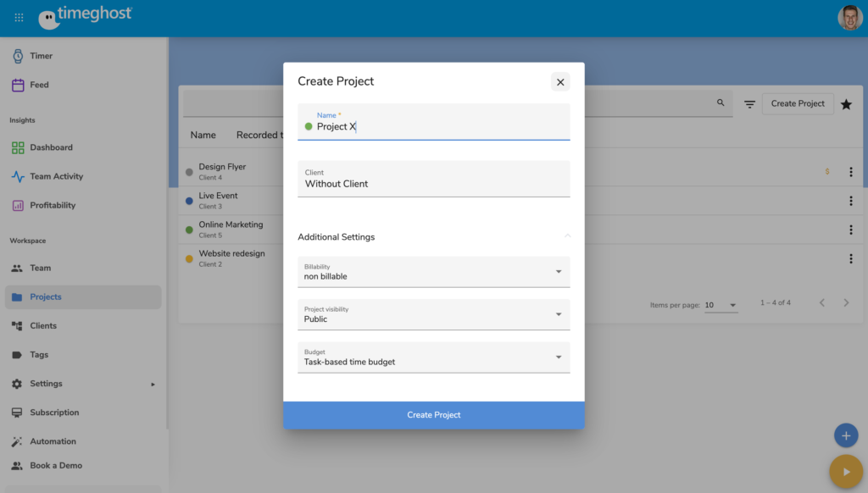Open the app launcher grid icon
The image size is (868, 493).
tap(19, 17)
